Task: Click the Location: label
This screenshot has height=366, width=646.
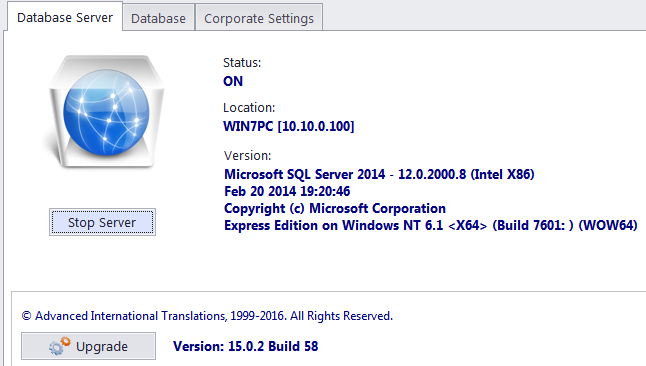Action: pyautogui.click(x=249, y=108)
